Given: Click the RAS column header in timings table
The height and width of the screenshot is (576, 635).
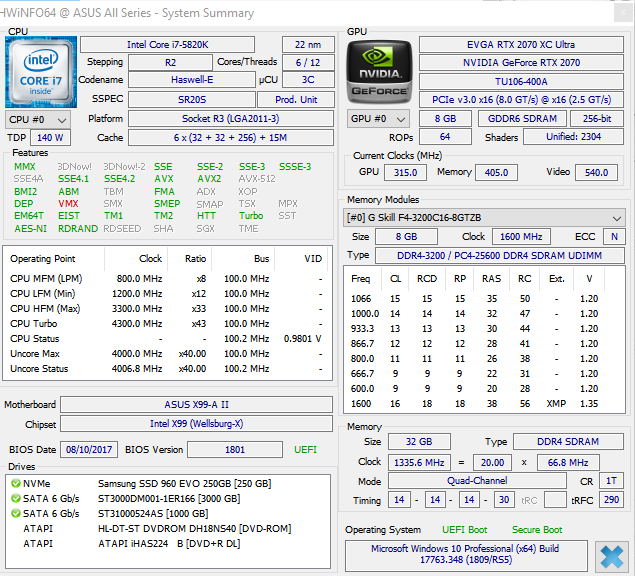Looking at the screenshot, I should 491,279.
